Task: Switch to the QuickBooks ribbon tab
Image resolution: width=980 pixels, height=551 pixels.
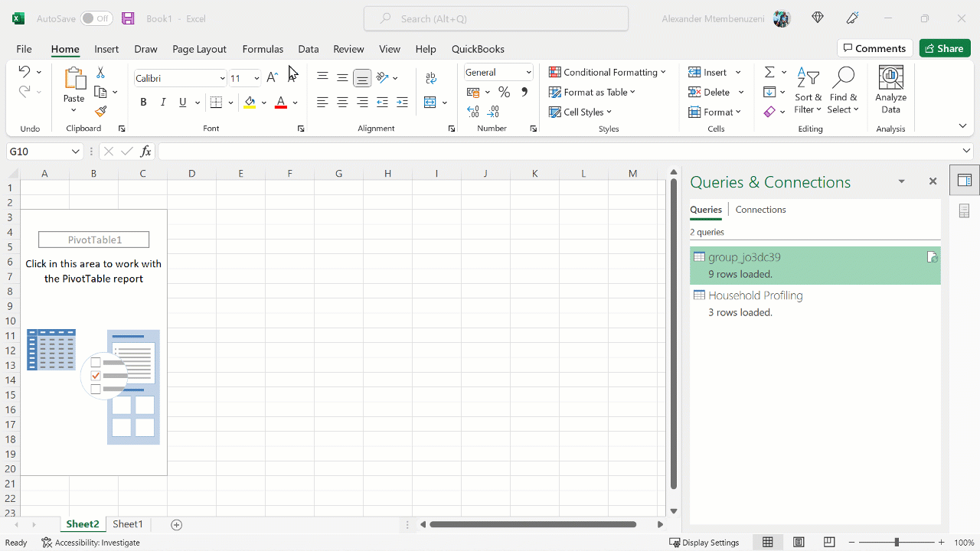Action: [x=478, y=48]
